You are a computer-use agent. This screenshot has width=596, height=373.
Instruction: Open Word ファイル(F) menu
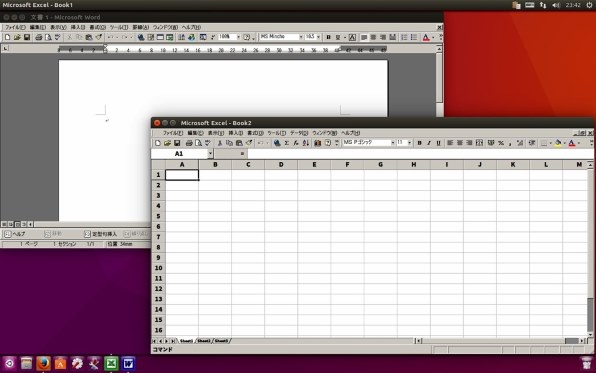15,27
